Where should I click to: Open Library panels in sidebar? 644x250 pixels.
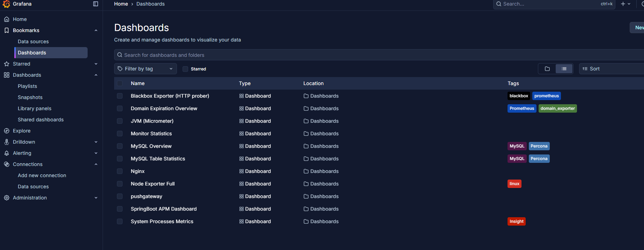pos(35,108)
